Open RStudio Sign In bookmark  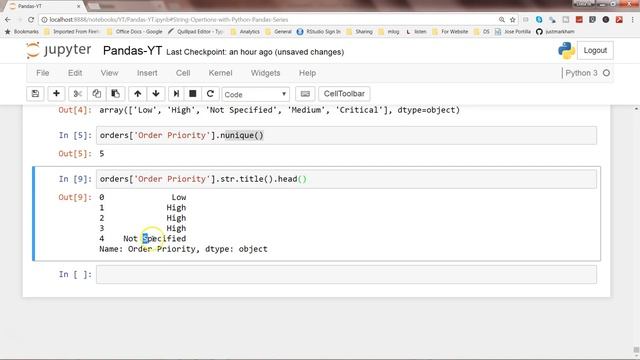point(319,31)
